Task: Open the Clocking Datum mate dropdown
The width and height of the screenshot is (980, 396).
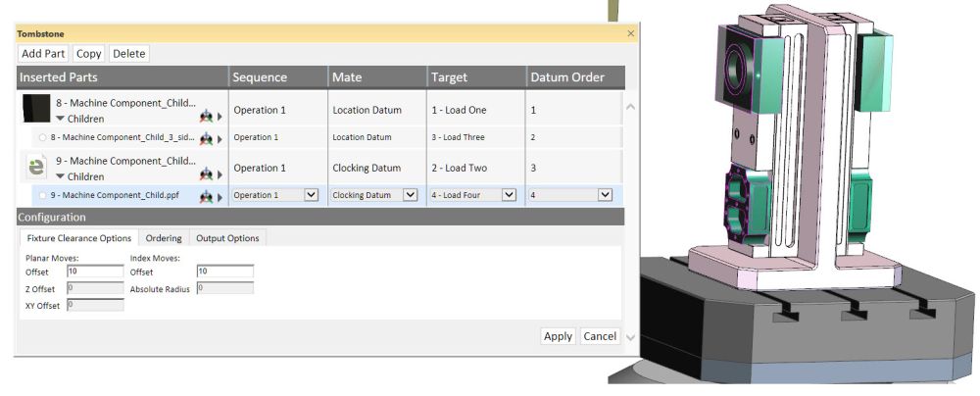Action: [x=411, y=195]
